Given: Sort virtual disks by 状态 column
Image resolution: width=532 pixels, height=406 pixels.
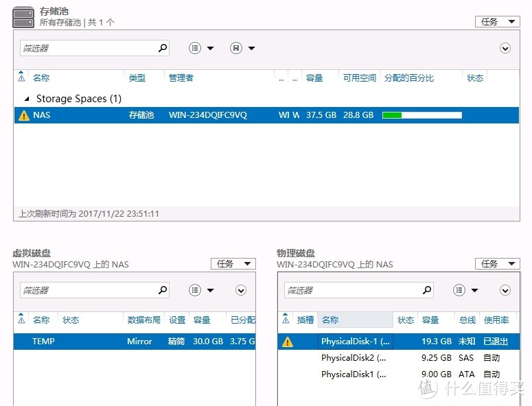Looking at the screenshot, I should click(71, 320).
